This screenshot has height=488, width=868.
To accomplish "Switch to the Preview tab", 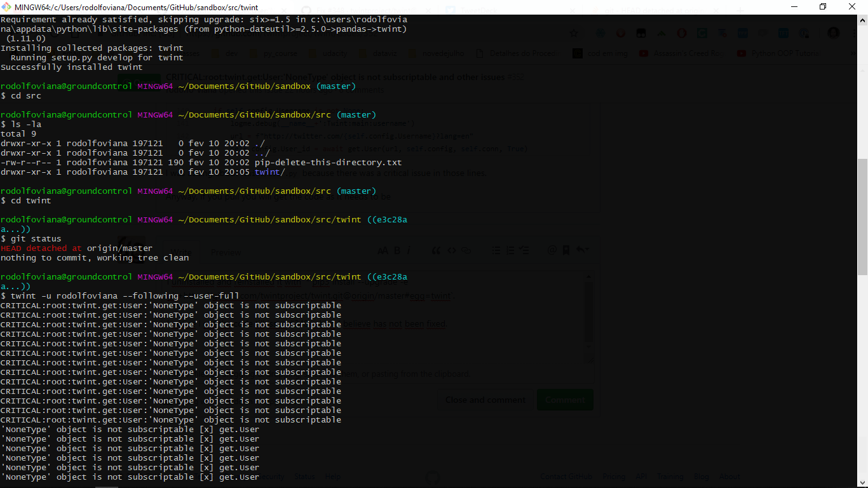I will (226, 252).
